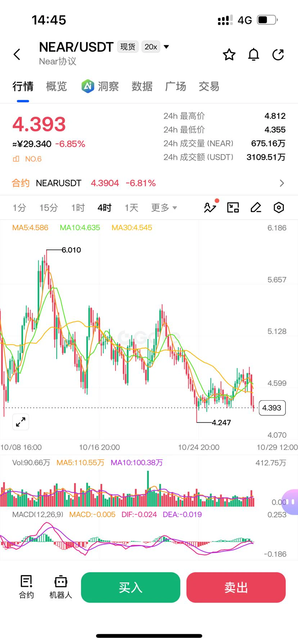
Task: Tap the red 卖出 button
Action: click(236, 587)
